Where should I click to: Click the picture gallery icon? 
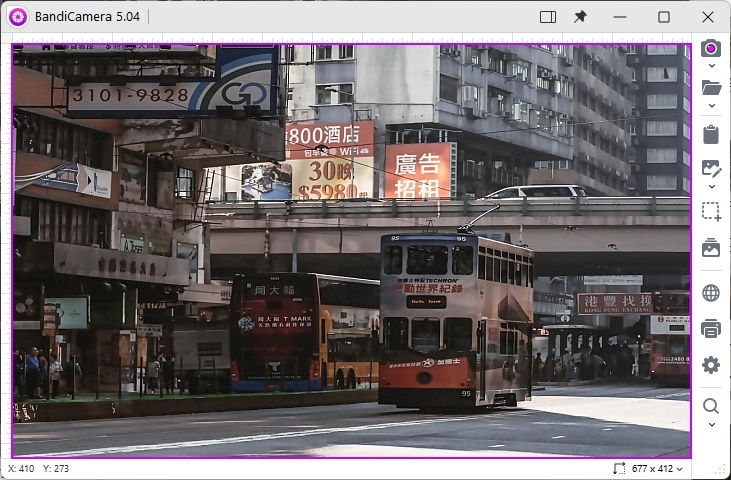coord(711,247)
